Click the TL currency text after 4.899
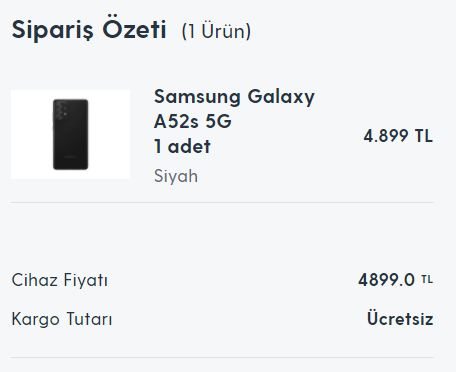This screenshot has width=456, height=372. click(x=424, y=136)
